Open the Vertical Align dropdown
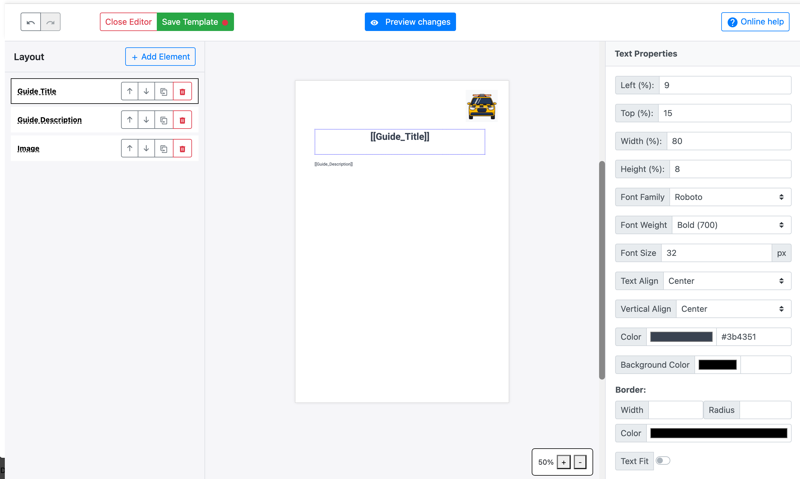Image resolution: width=800 pixels, height=479 pixels. click(x=733, y=309)
